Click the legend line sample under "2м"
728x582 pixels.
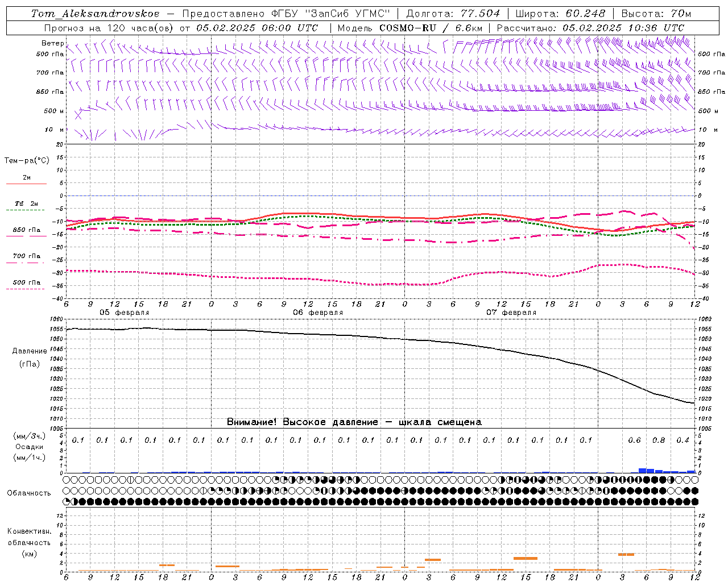click(26, 184)
